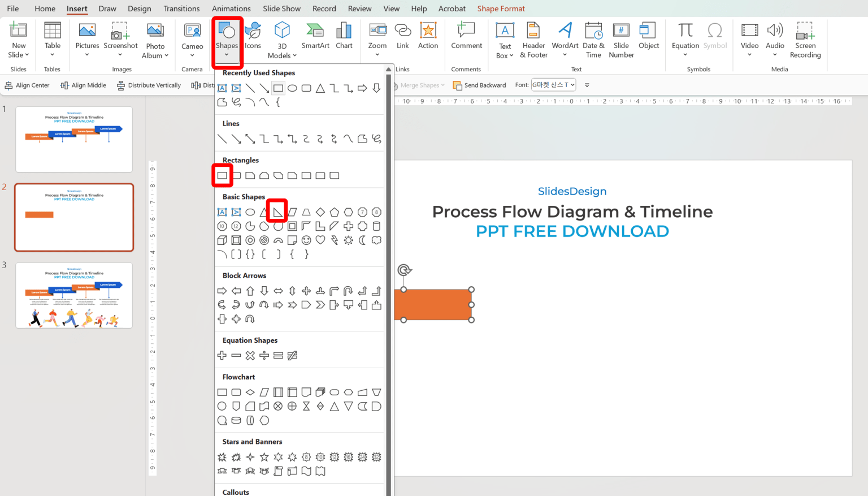
Task: Open the Shape Format tab
Action: point(501,8)
